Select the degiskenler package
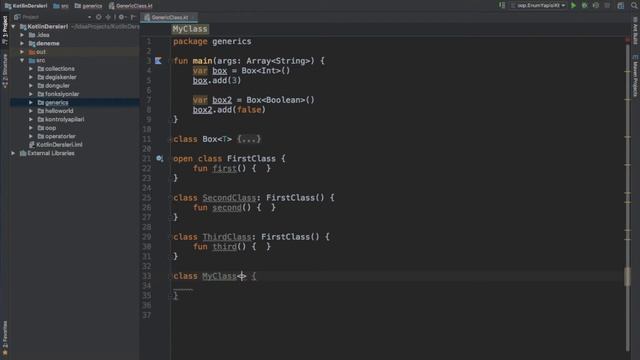Screen dimensions: 640x360 (60, 77)
